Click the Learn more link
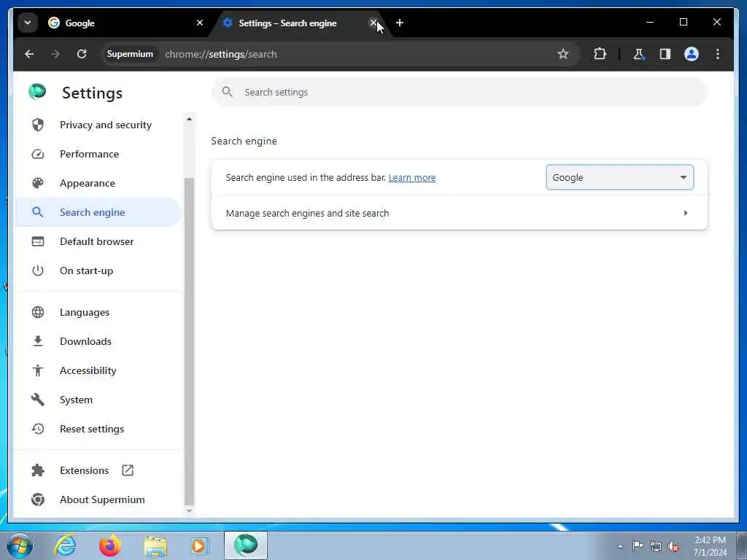 point(412,178)
